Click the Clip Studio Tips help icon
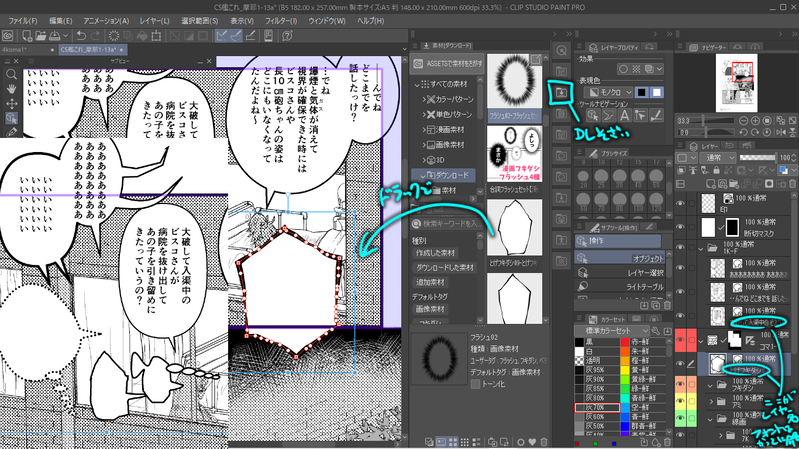The image size is (799, 449). (287, 36)
